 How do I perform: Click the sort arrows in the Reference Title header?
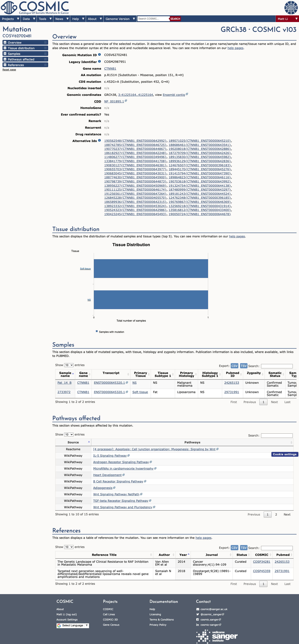pos(151,555)
